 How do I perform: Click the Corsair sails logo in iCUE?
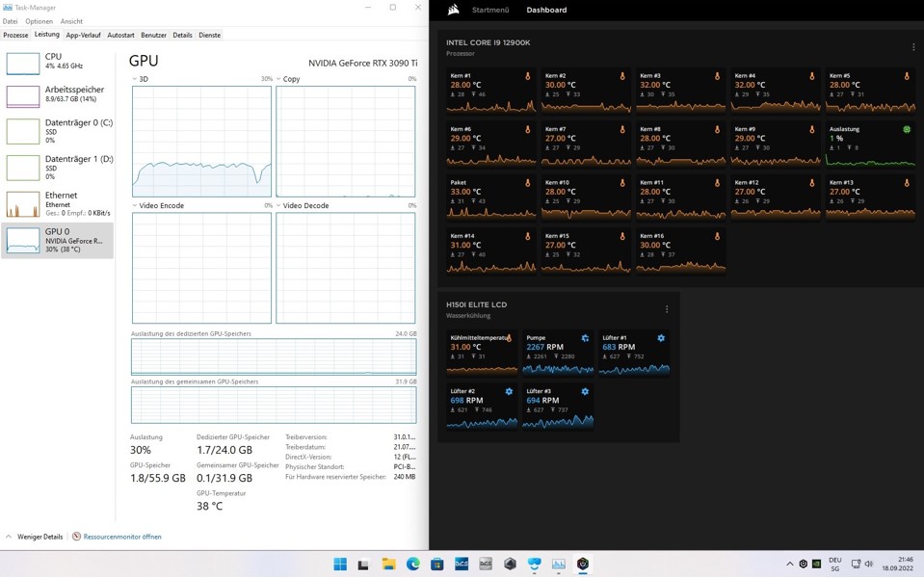[x=453, y=10]
